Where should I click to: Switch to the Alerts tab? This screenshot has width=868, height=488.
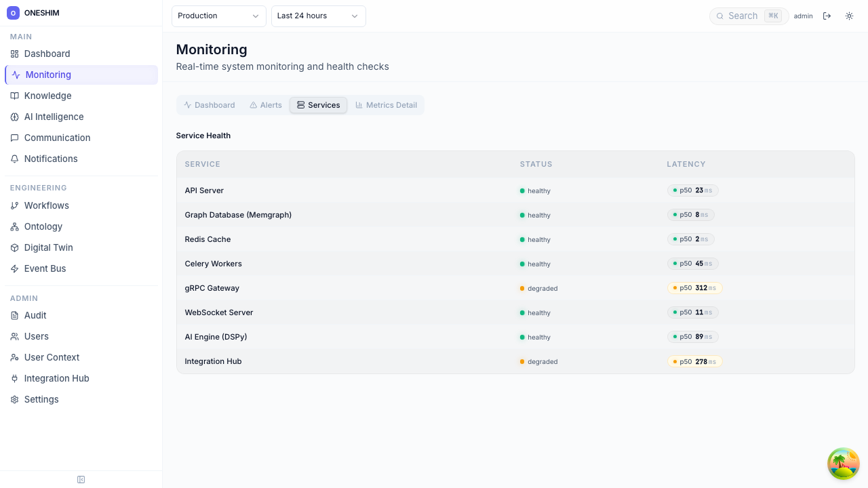click(265, 105)
